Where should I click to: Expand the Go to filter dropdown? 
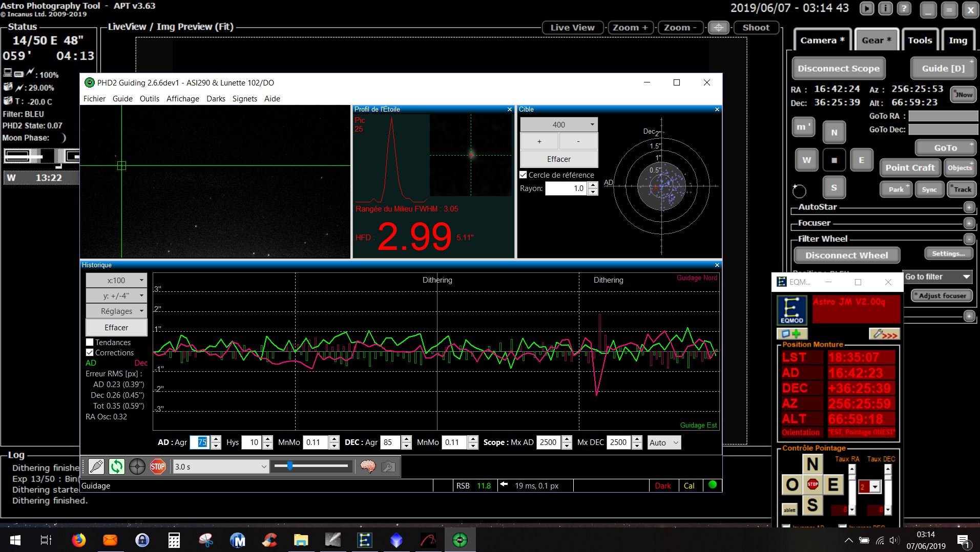point(937,277)
